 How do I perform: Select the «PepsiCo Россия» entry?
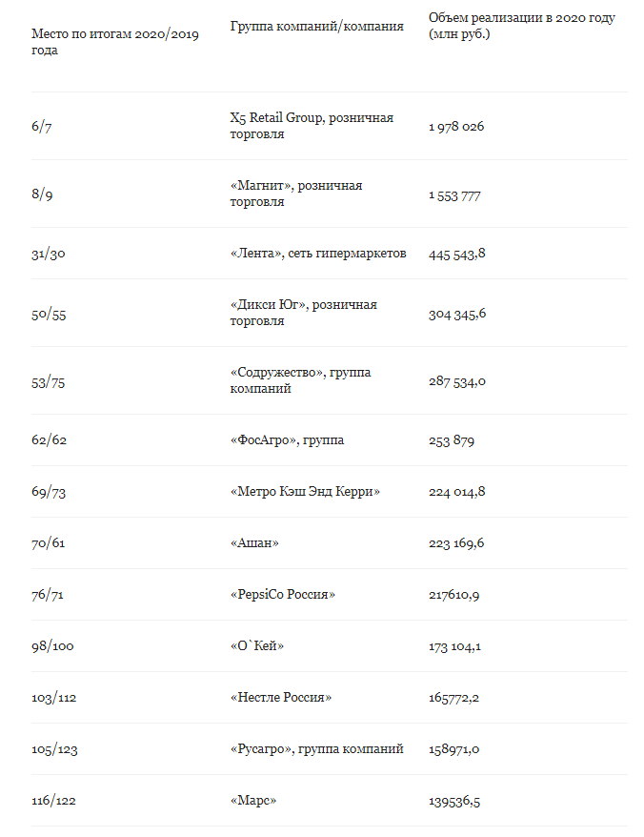pos(283,594)
